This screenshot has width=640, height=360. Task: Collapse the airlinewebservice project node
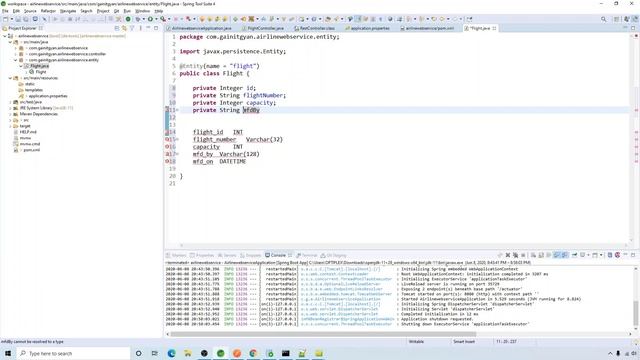(5, 36)
